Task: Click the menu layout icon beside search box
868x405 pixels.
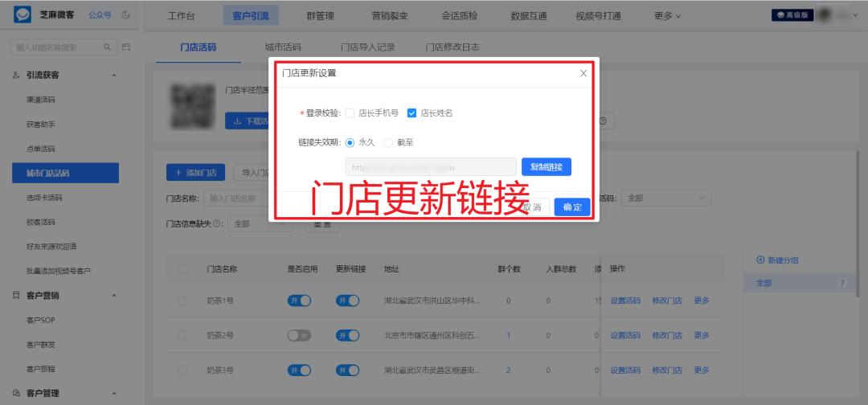Action: coord(126,47)
